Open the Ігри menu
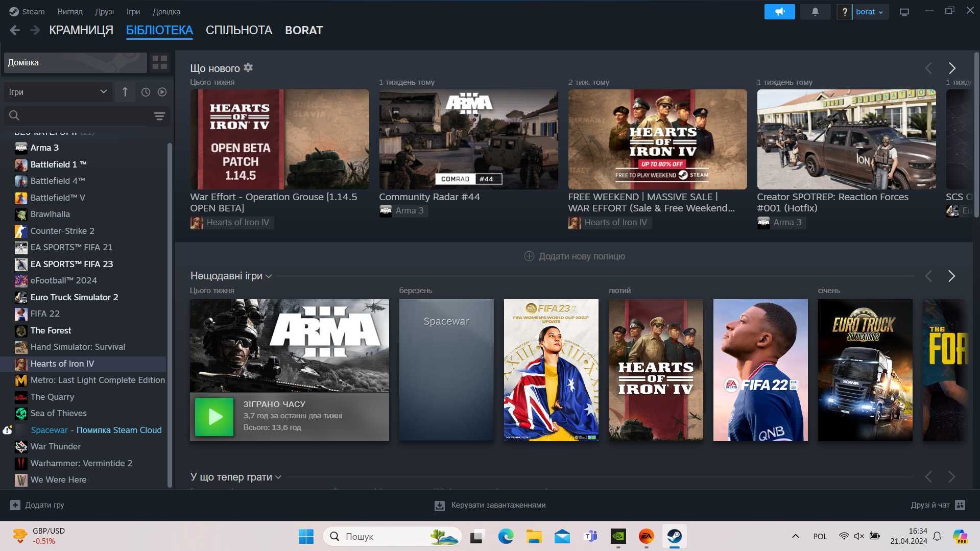This screenshot has height=551, width=980. pos(133,12)
